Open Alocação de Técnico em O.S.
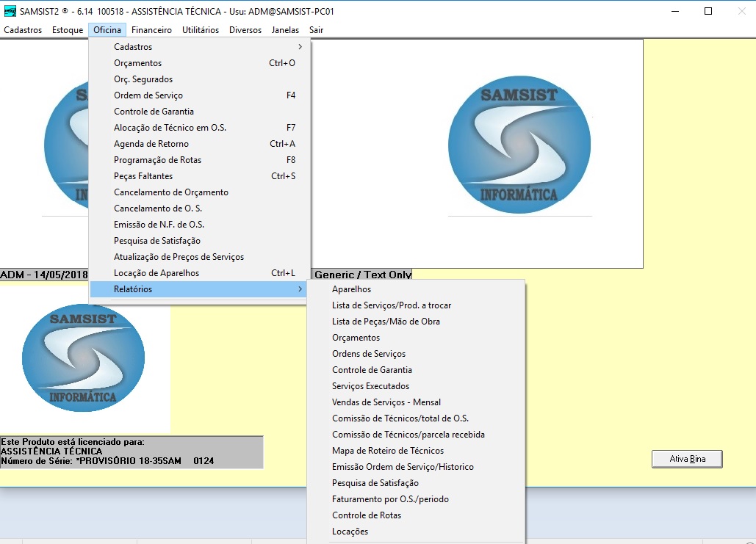Screen dimensions: 756x544 click(x=198, y=128)
